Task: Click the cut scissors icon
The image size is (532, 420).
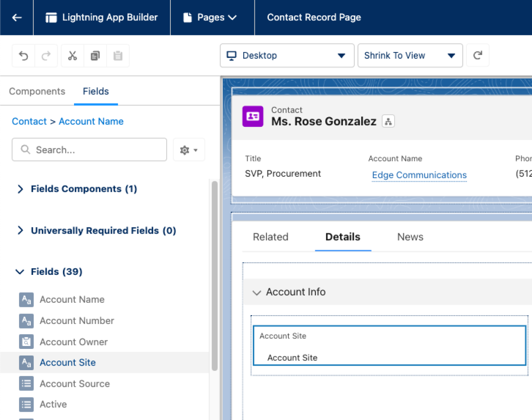Action: [73, 56]
